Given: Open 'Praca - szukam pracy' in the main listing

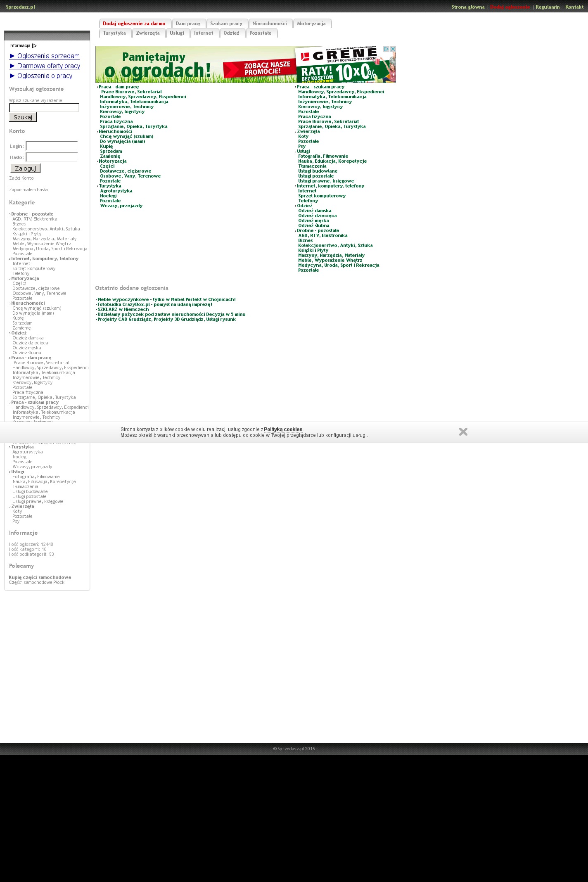Looking at the screenshot, I should pyautogui.click(x=321, y=87).
